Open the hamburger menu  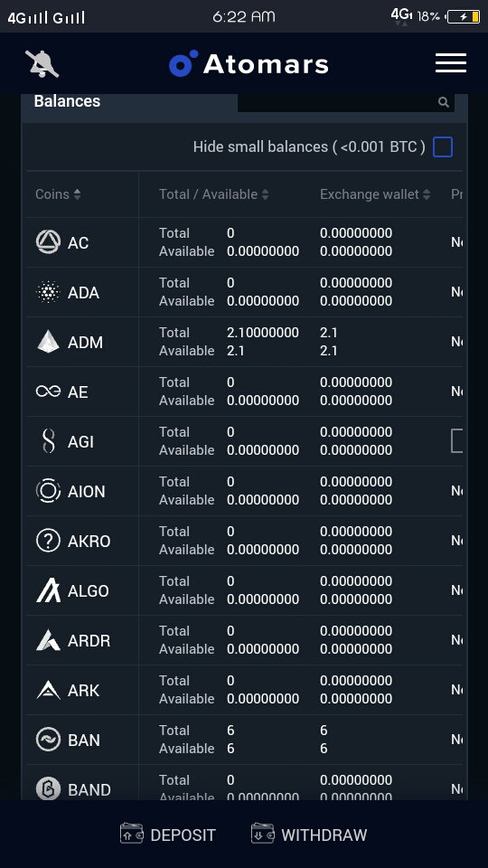450,63
